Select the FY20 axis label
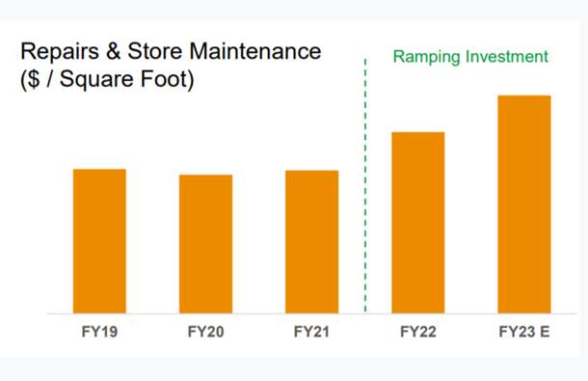The image size is (588, 381). pyautogui.click(x=205, y=332)
